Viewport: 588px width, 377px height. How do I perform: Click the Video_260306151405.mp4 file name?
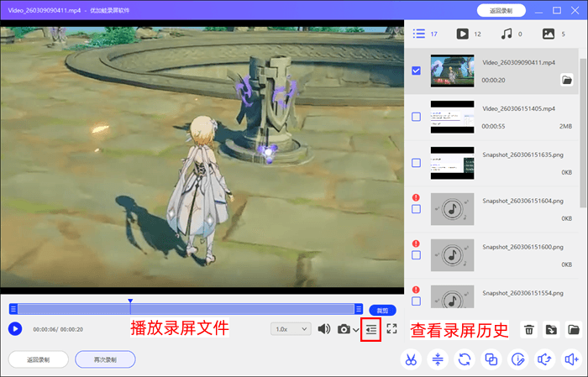[518, 108]
